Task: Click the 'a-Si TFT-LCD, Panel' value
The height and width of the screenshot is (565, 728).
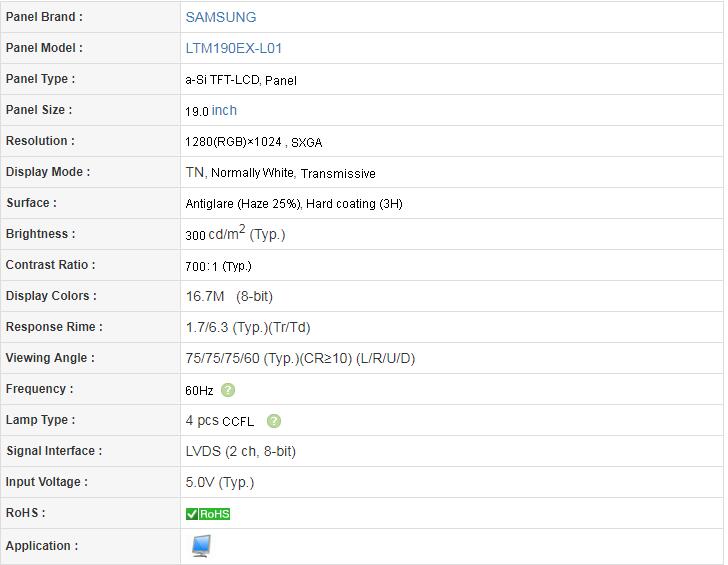Action: click(x=241, y=80)
